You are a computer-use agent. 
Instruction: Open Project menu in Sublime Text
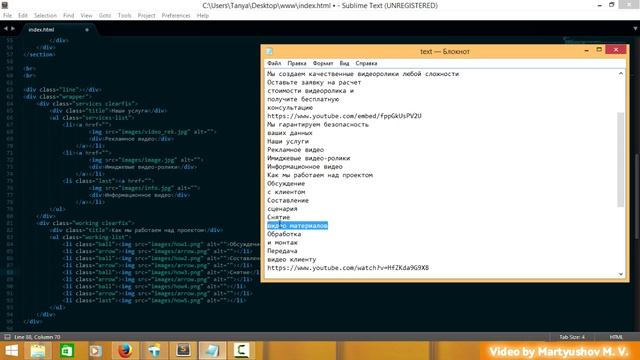tap(147, 16)
